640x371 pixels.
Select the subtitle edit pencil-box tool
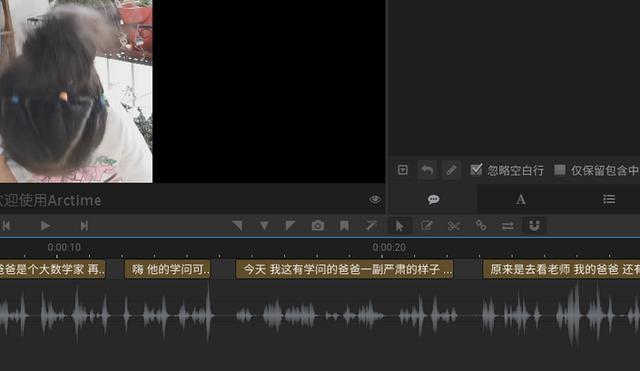pos(427,225)
